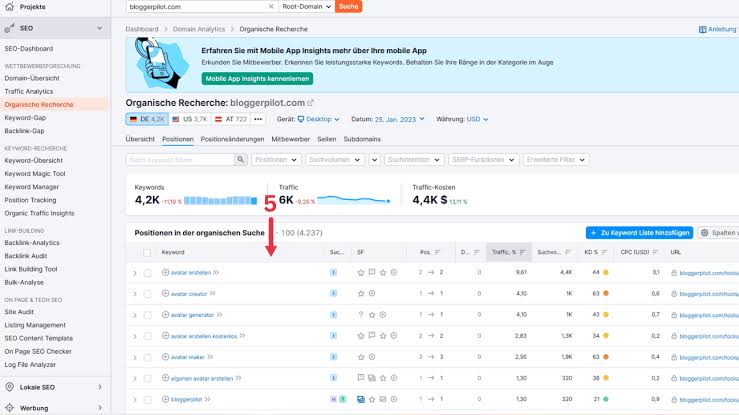Sort by the Pos. column filter icon

(x=437, y=252)
